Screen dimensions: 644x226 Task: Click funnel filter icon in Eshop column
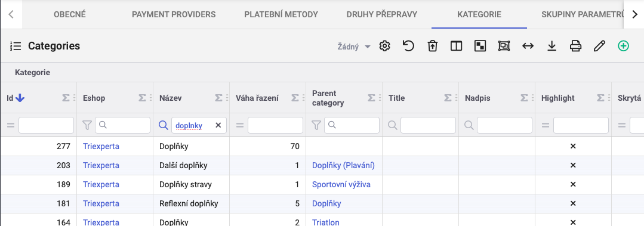(x=87, y=125)
